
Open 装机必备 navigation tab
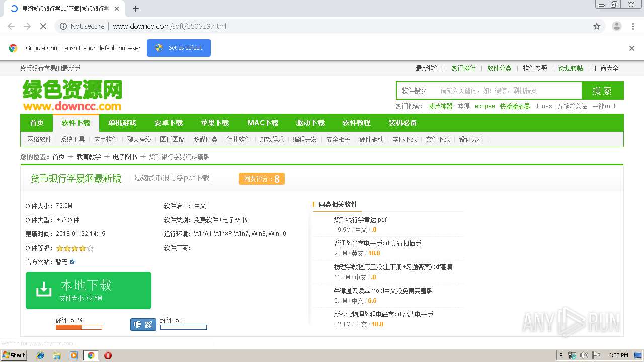[403, 123]
